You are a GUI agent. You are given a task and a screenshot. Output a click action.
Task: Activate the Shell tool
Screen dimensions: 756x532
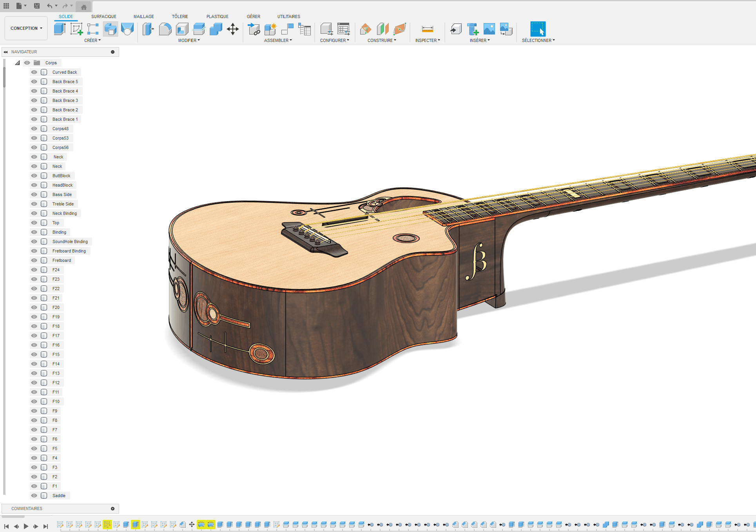click(x=182, y=29)
